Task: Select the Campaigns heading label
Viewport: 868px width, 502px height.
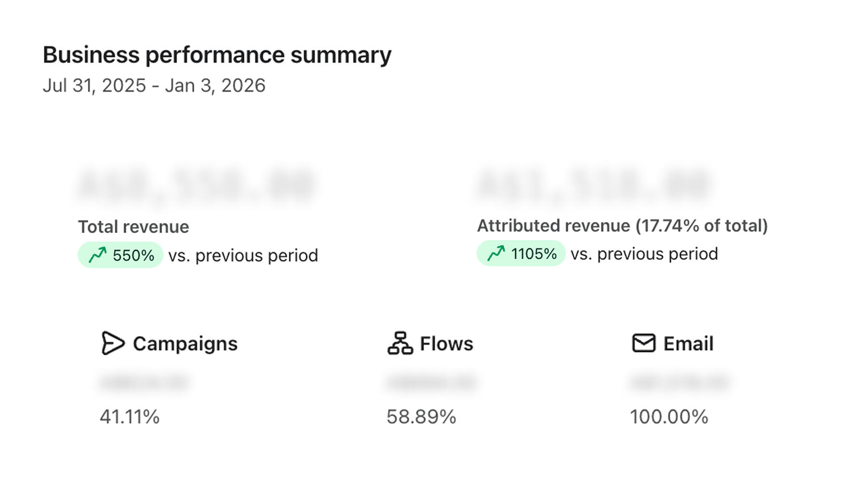Action: pyautogui.click(x=185, y=344)
